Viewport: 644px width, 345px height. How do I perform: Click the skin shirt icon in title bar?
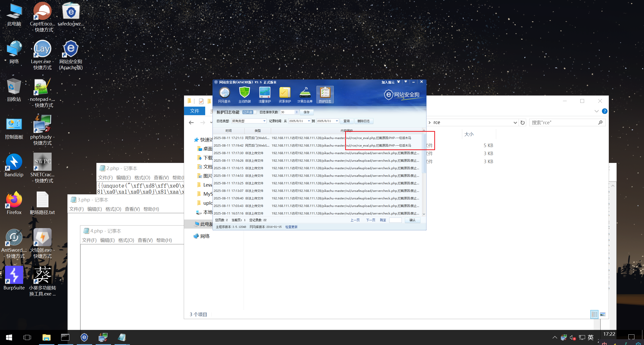click(398, 82)
